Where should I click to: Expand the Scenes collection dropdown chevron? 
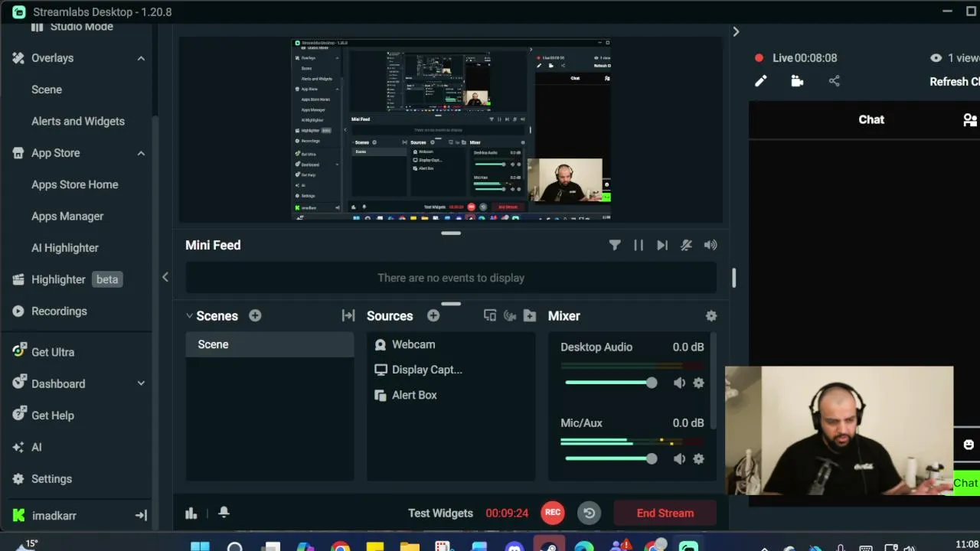(189, 315)
